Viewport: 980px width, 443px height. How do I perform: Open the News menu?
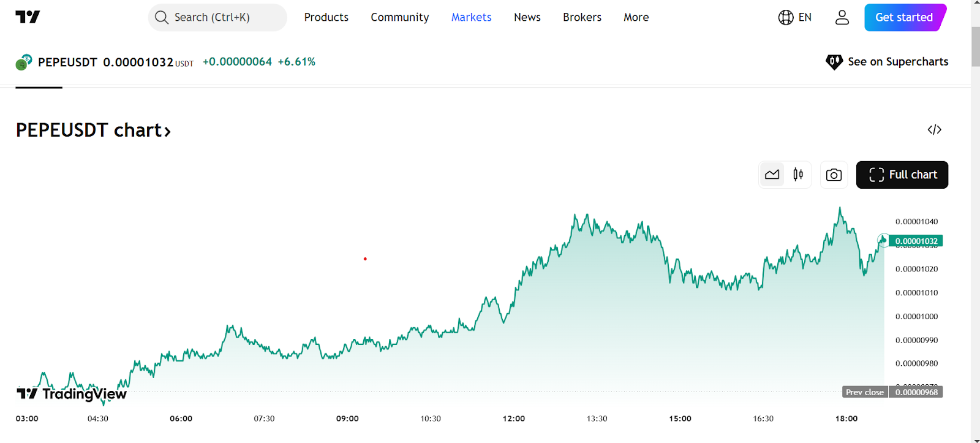pos(527,17)
